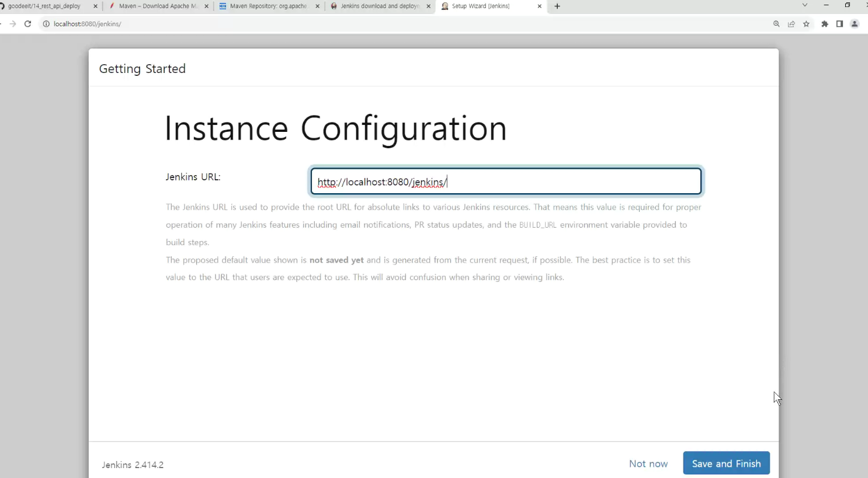Open the zoom magnifier icon in address bar

pyautogui.click(x=776, y=24)
